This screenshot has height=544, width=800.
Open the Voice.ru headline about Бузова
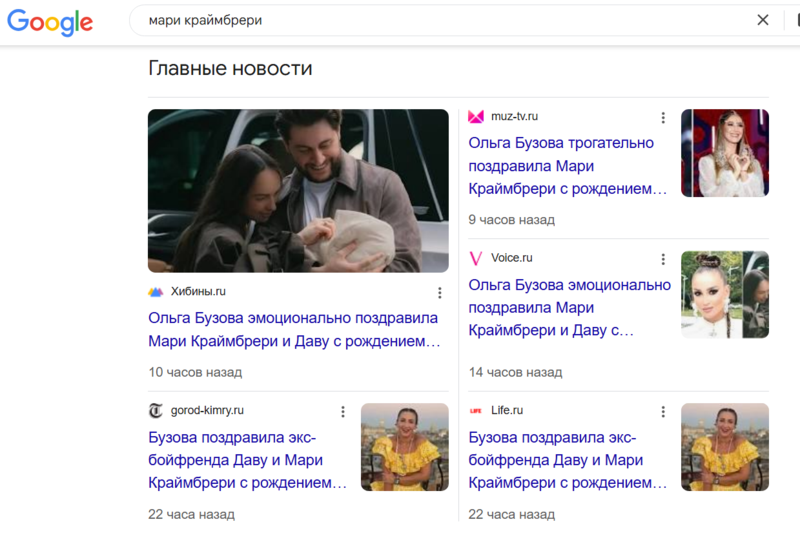pos(569,308)
